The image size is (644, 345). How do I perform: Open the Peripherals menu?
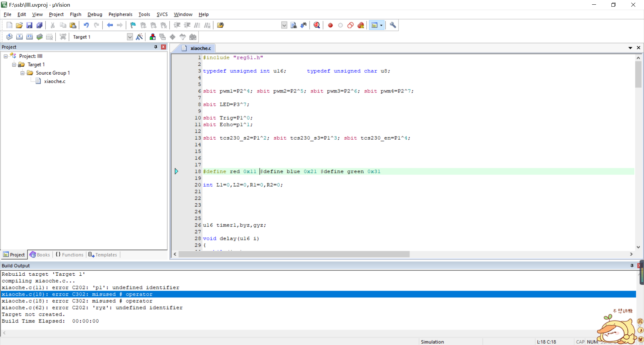(120, 14)
